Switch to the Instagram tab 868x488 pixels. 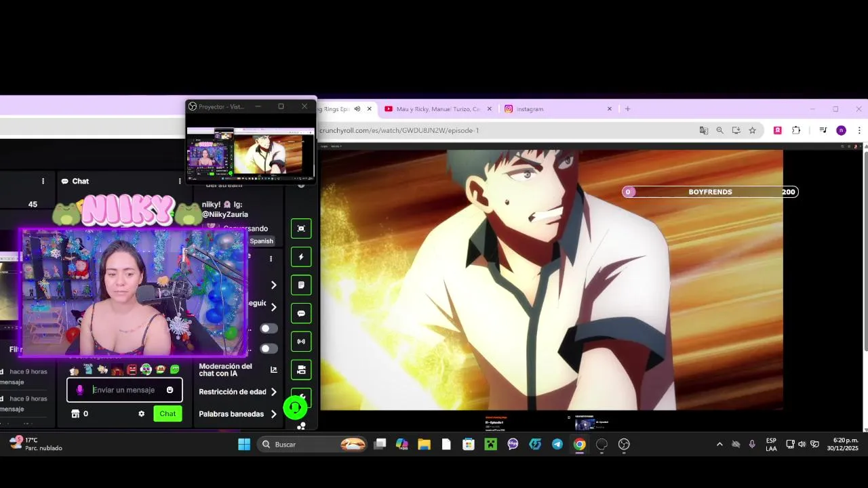coord(557,108)
